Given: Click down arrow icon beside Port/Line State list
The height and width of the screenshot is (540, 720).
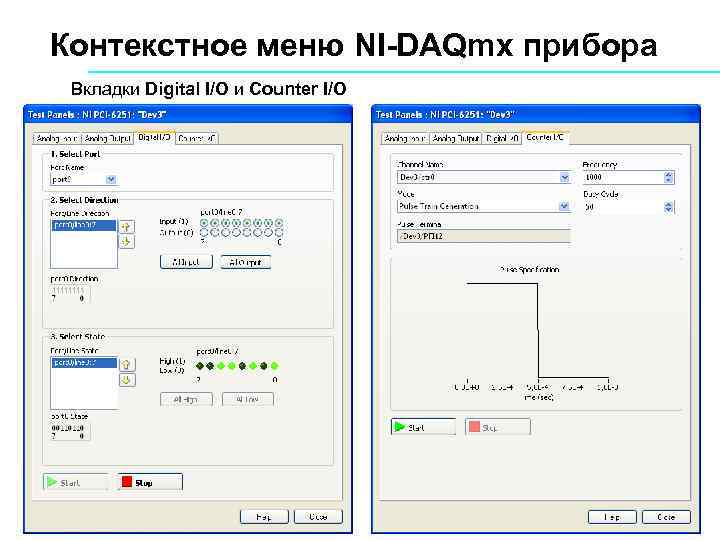Looking at the screenshot, I should click(127, 380).
